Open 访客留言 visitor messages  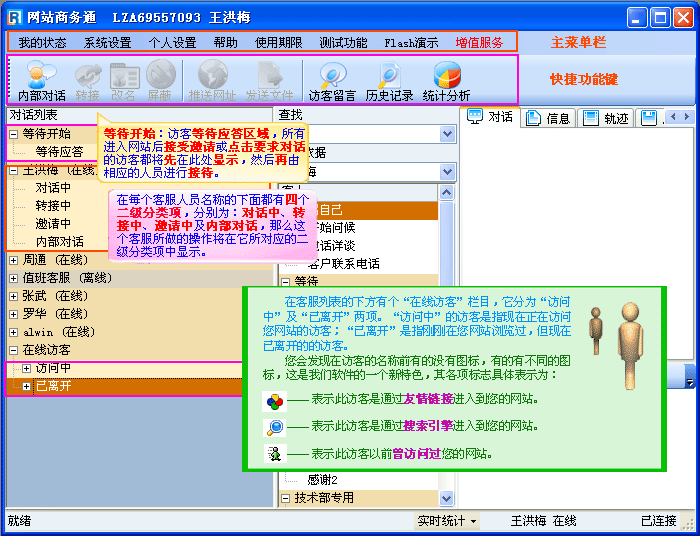(332, 80)
